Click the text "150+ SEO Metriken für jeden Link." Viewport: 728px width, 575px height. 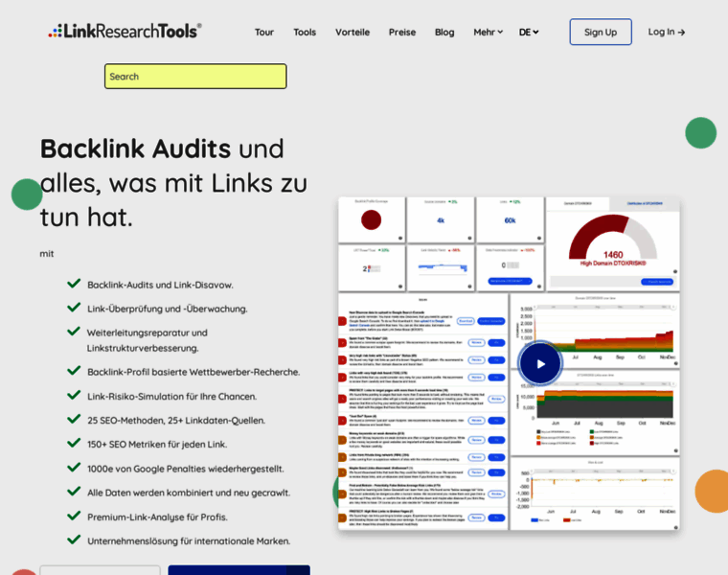pyautogui.click(x=157, y=445)
